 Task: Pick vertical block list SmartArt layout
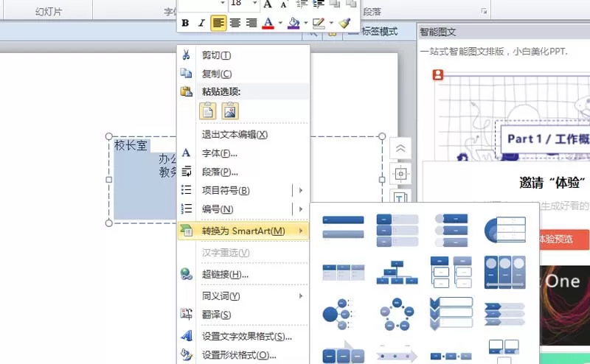tap(397, 230)
